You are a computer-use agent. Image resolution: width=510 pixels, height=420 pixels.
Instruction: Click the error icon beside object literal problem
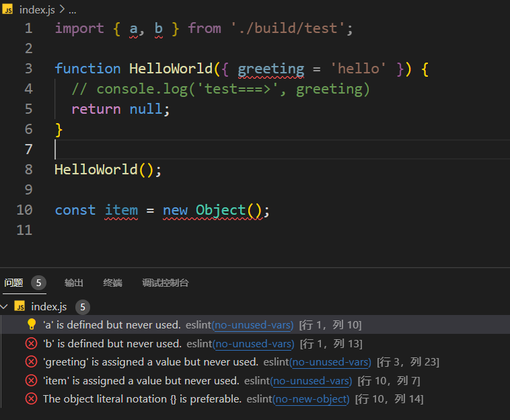(x=31, y=399)
